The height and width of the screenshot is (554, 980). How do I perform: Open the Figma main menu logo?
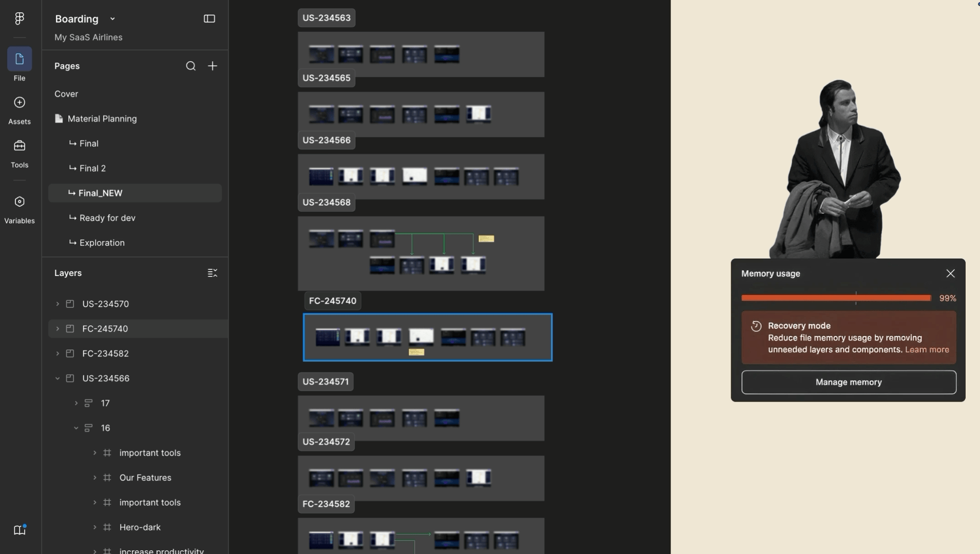[19, 18]
